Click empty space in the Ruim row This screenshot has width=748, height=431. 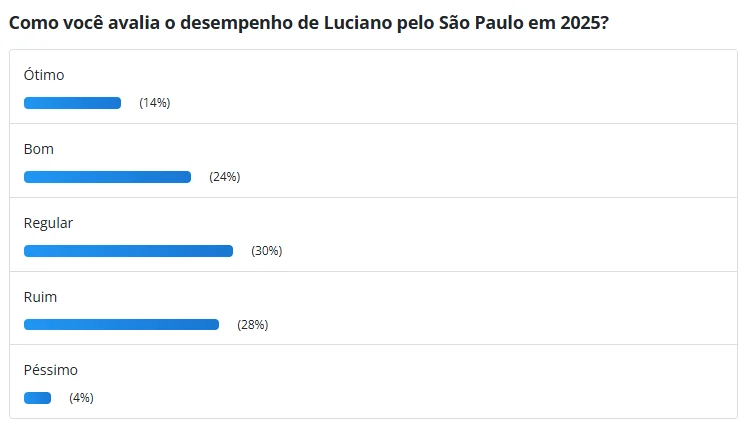coord(500,310)
